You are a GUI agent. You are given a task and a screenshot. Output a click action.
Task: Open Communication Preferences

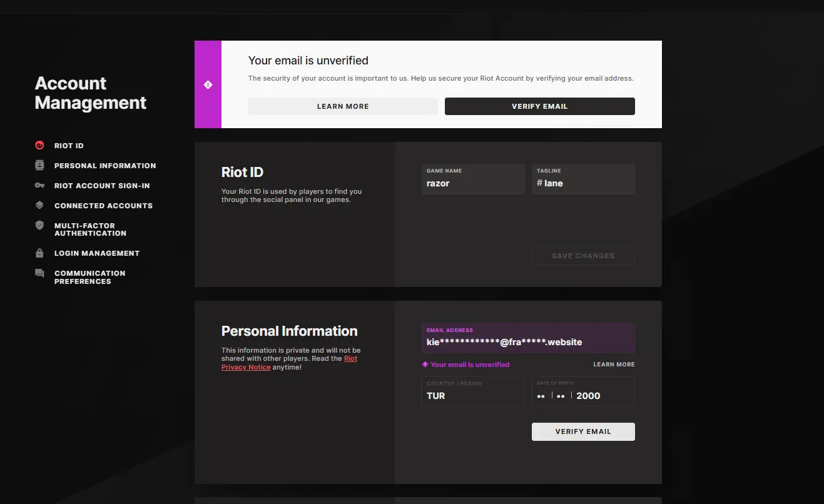(x=89, y=278)
